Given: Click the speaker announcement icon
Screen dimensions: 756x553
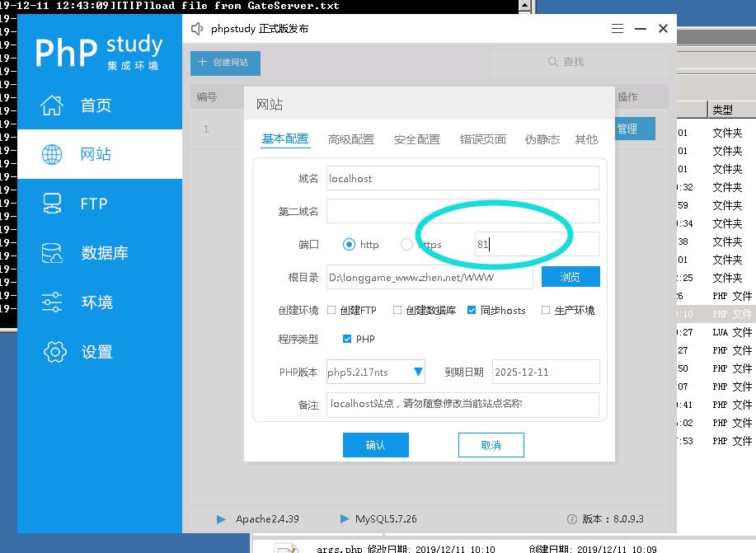Looking at the screenshot, I should click(x=197, y=29).
